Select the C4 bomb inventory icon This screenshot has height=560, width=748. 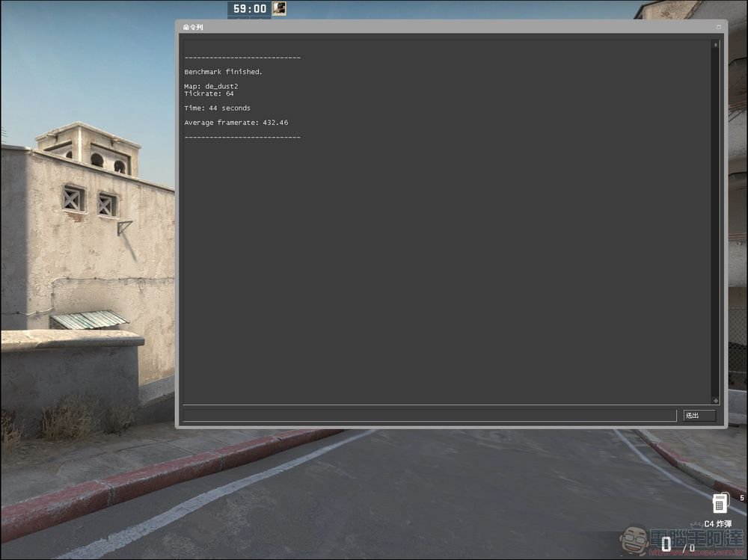720,502
